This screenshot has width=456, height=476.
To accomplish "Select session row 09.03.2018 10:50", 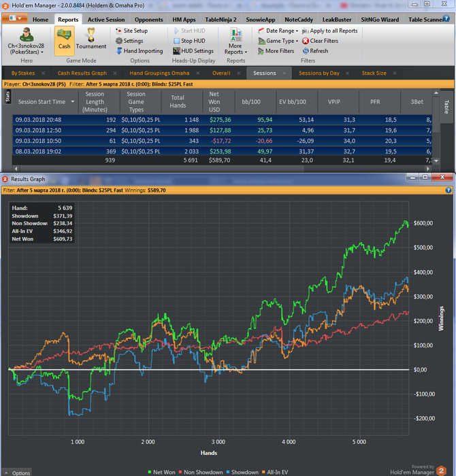I will coord(222,141).
